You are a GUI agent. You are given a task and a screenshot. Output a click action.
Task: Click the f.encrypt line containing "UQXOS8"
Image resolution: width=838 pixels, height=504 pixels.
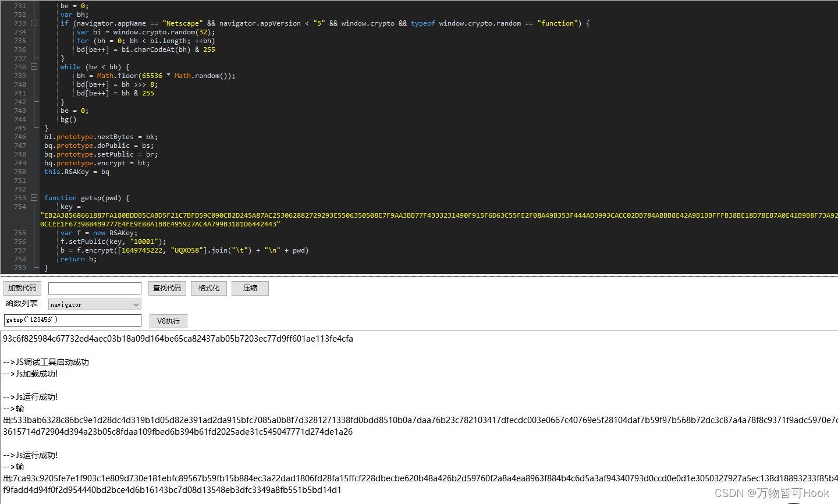tap(184, 250)
